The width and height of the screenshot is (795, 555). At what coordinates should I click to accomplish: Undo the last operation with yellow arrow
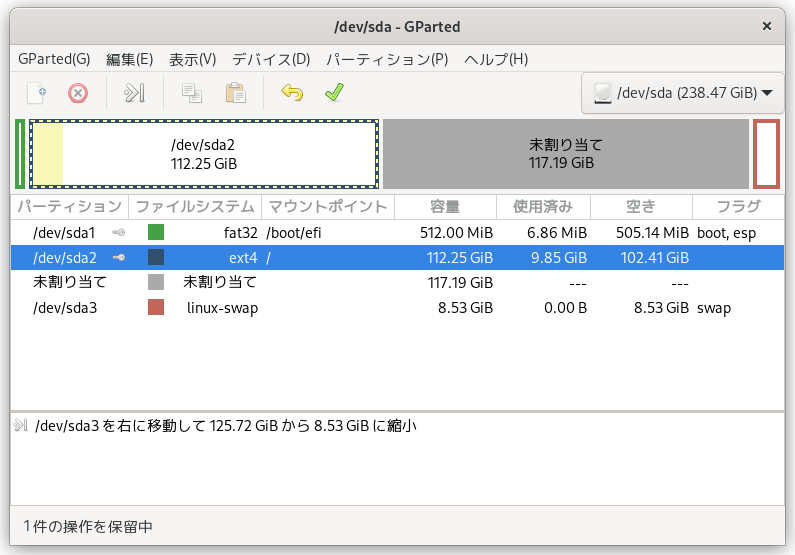[292, 93]
